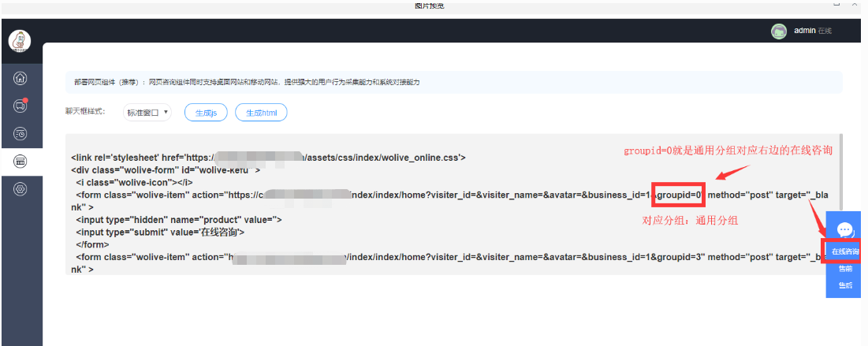868x346 pixels.
Task: Click the 生成html button
Action: [x=261, y=113]
